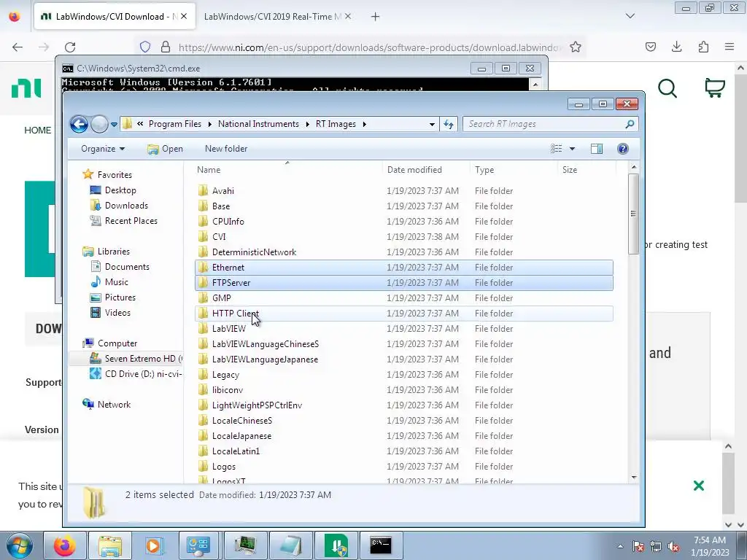The height and width of the screenshot is (560, 747).
Task: Click Open in the Explorer toolbar
Action: tap(165, 149)
